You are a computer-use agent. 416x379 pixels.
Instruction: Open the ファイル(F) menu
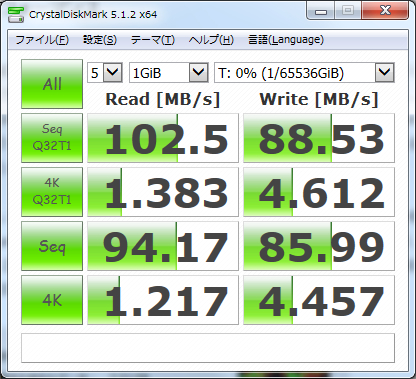point(42,40)
